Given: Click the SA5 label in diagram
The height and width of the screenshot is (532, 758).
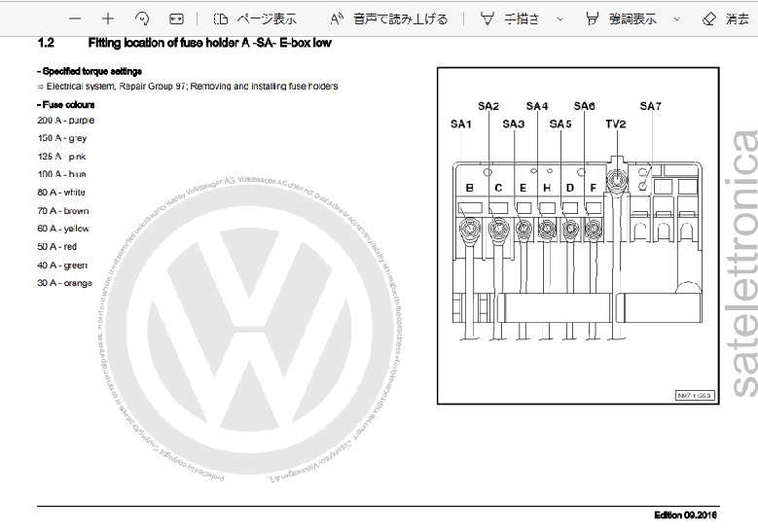Looking at the screenshot, I should (560, 124).
